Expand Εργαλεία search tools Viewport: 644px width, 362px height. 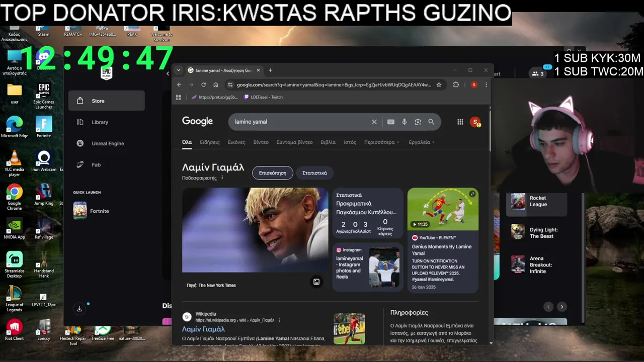click(422, 142)
